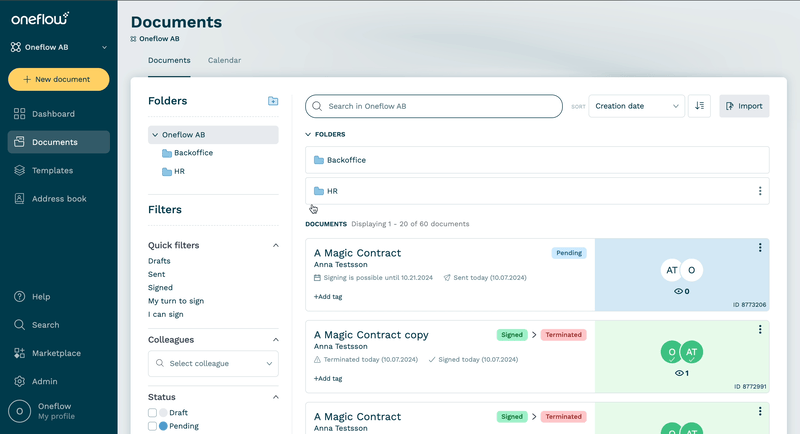
Task: Click Terminated badge on A Magic Contract copy
Action: coord(563,335)
